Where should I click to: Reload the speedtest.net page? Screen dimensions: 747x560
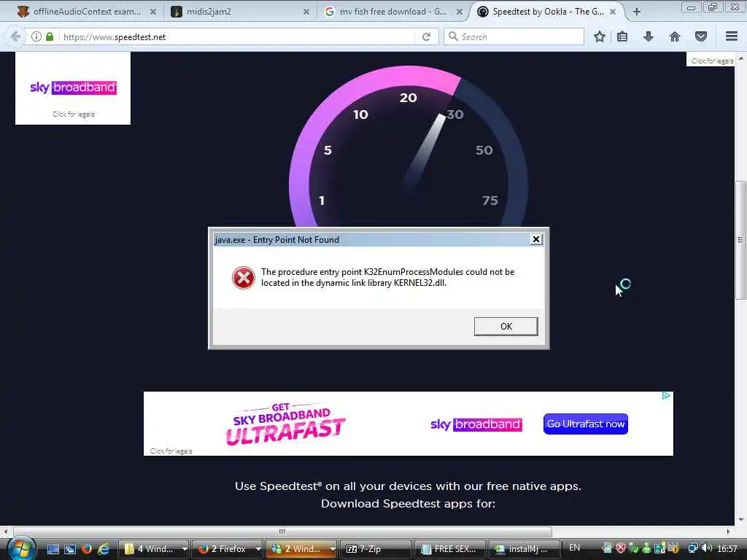click(x=426, y=36)
